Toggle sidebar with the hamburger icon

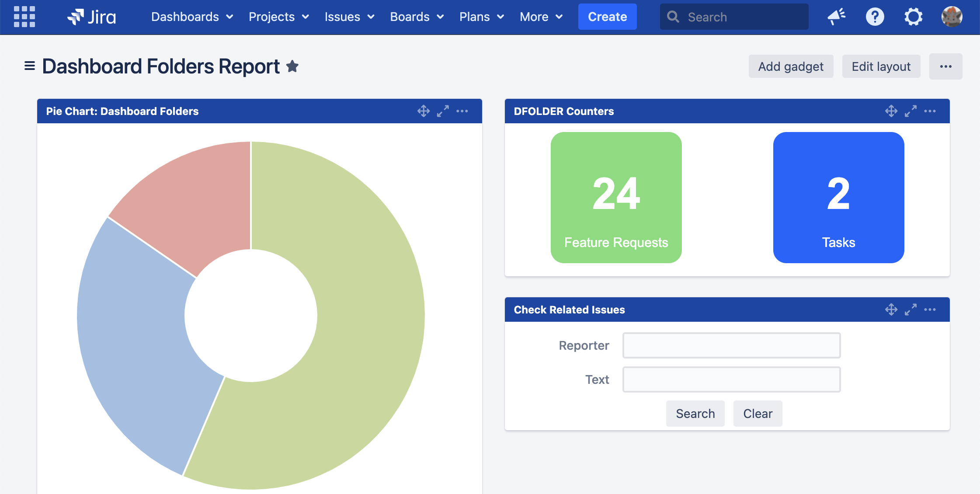[x=30, y=66]
